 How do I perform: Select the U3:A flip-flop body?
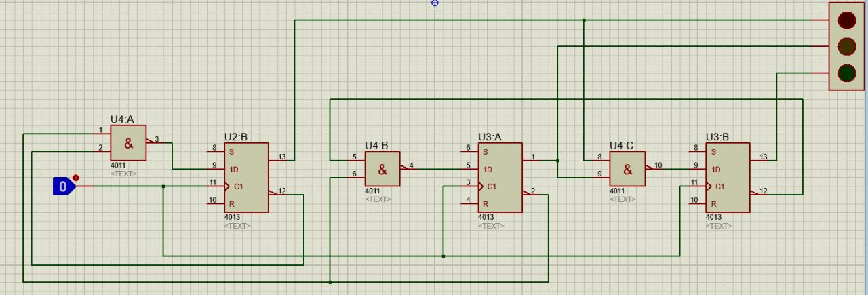pyautogui.click(x=500, y=177)
